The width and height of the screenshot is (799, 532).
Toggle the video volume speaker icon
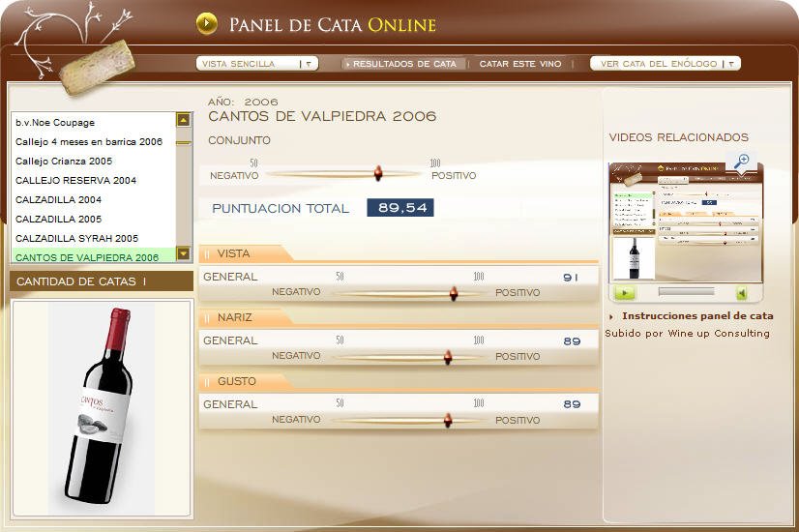741,293
